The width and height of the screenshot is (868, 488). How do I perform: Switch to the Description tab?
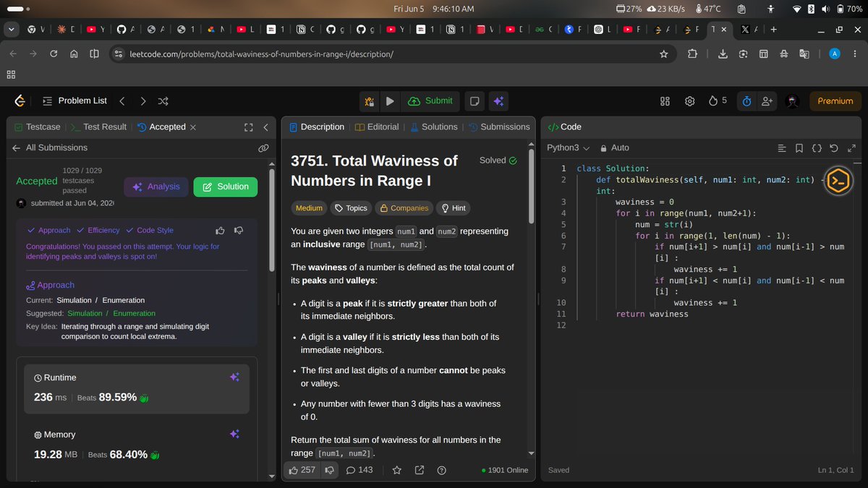coord(316,127)
